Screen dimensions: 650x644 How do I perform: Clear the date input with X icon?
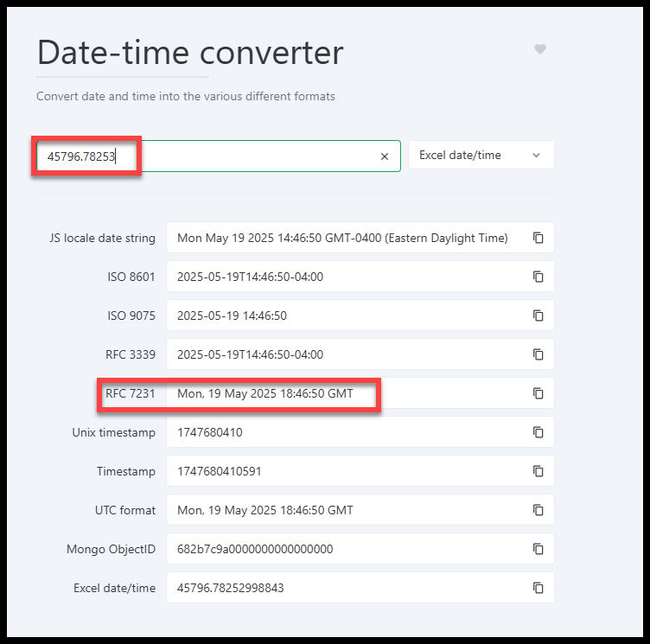tap(385, 156)
